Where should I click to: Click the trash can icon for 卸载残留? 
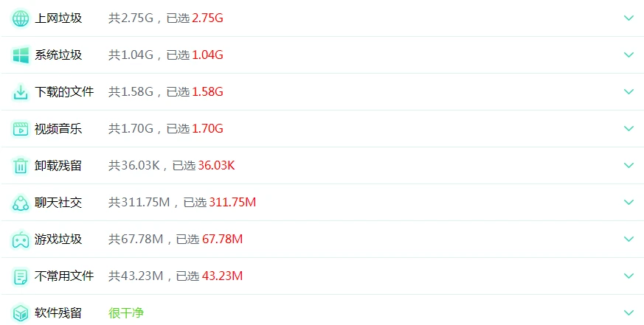pos(21,166)
